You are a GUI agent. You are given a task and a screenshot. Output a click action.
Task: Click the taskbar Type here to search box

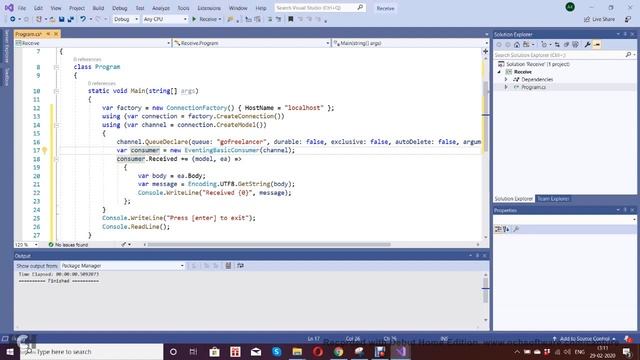click(92, 352)
